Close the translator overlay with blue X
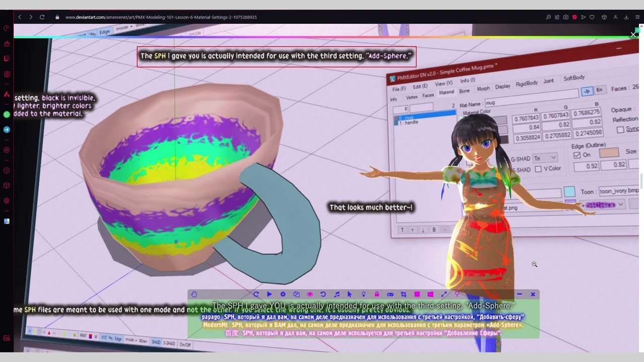The width and height of the screenshot is (644, 362). click(x=533, y=295)
